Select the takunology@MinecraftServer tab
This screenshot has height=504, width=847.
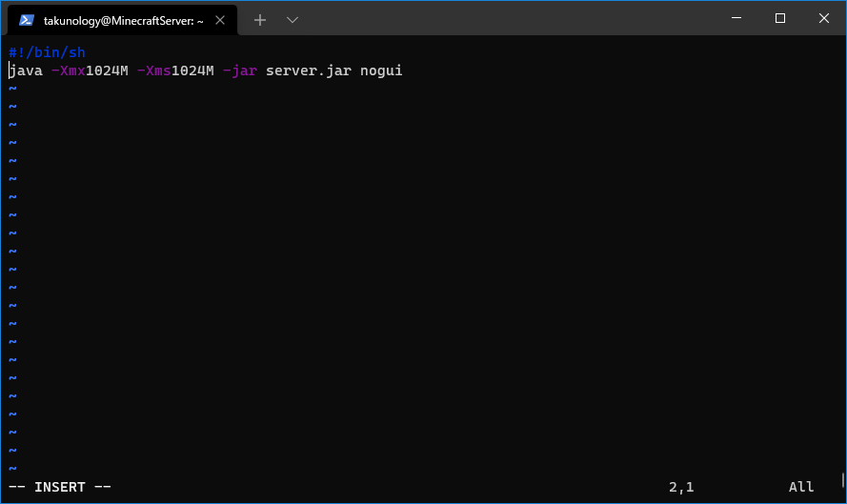pos(123,20)
